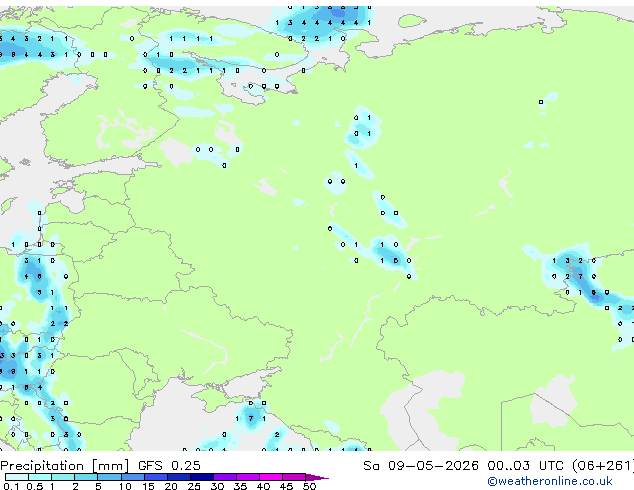Click the 'Precipitation [mm]' title text
Screen dimensions: 634x490
point(65,466)
